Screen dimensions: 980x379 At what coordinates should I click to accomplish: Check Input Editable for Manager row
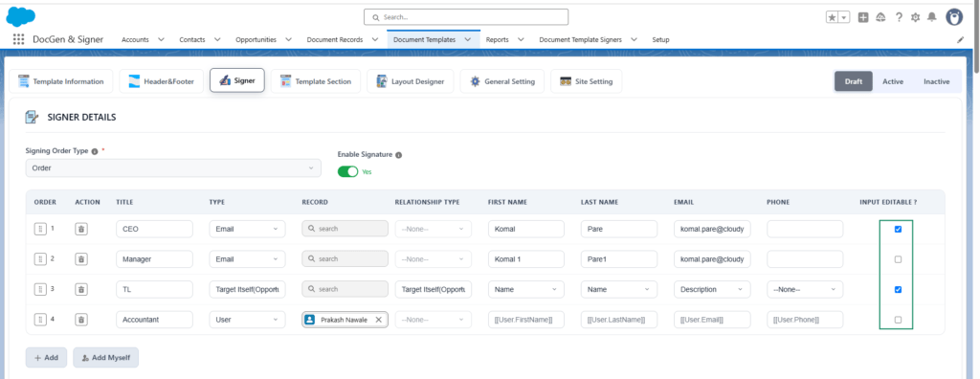pos(898,259)
